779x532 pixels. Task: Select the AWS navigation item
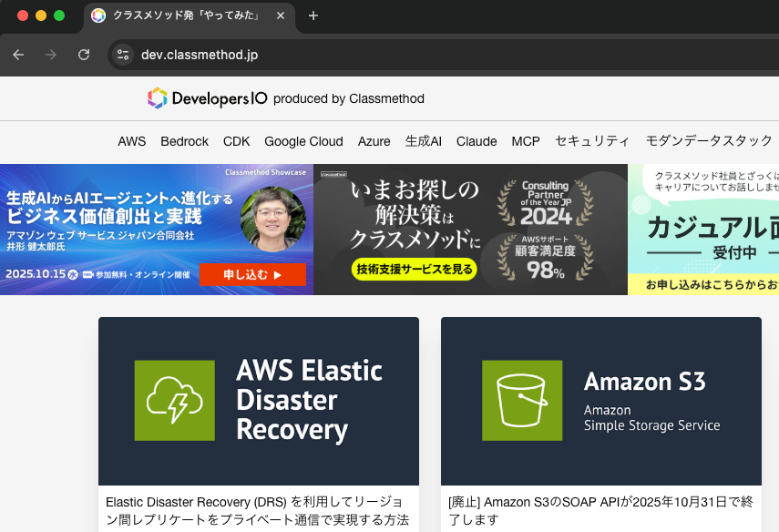tap(131, 141)
